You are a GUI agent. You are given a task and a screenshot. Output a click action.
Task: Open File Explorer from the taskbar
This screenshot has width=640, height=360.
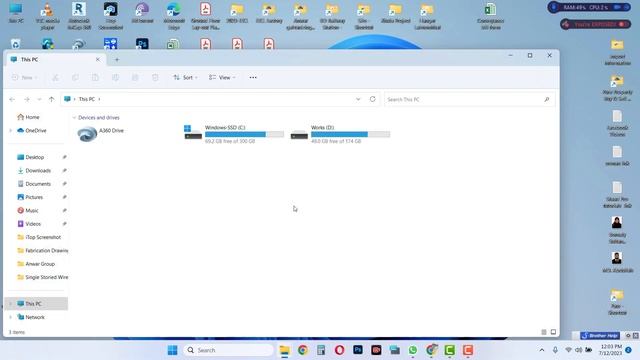tap(284, 350)
